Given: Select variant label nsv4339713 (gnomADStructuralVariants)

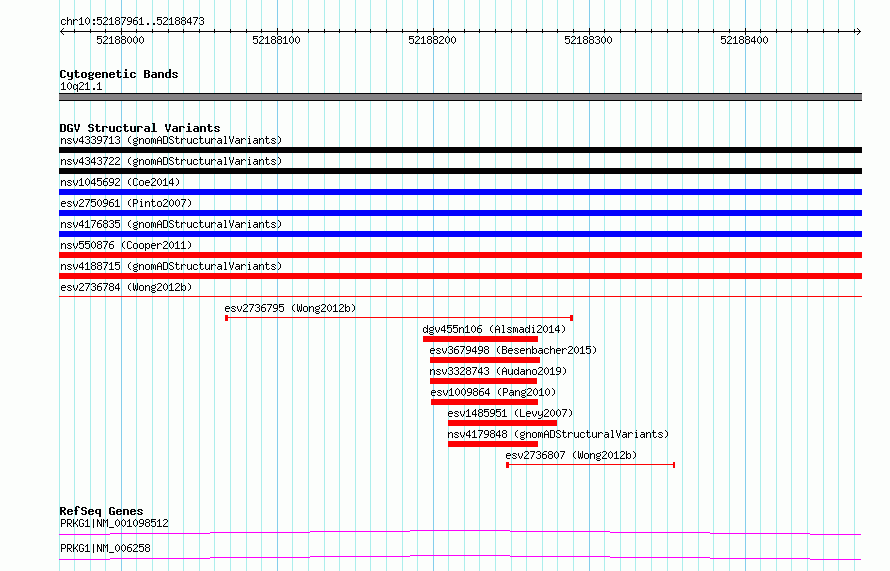Looking at the screenshot, I should pos(171,140).
